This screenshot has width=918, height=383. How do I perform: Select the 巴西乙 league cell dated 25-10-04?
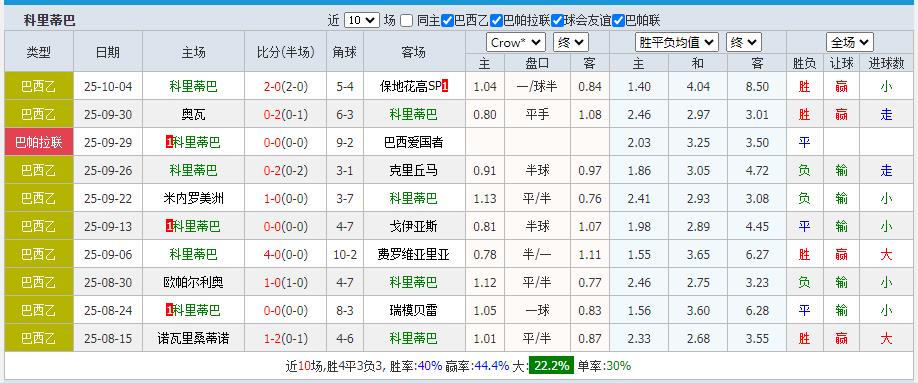tap(39, 87)
